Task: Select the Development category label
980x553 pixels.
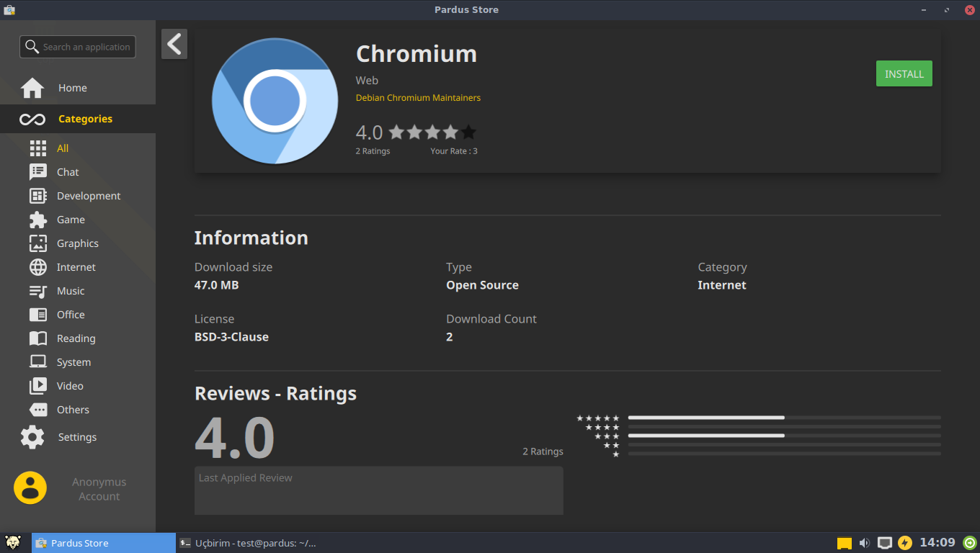Action: (x=89, y=196)
